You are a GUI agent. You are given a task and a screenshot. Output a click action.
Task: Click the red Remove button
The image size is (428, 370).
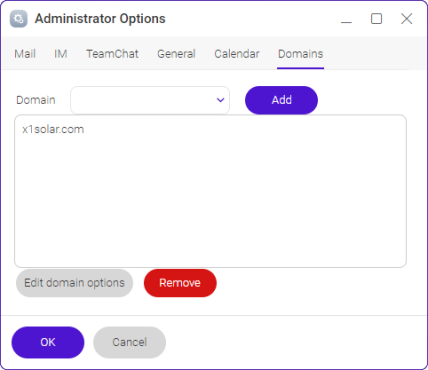click(x=180, y=283)
